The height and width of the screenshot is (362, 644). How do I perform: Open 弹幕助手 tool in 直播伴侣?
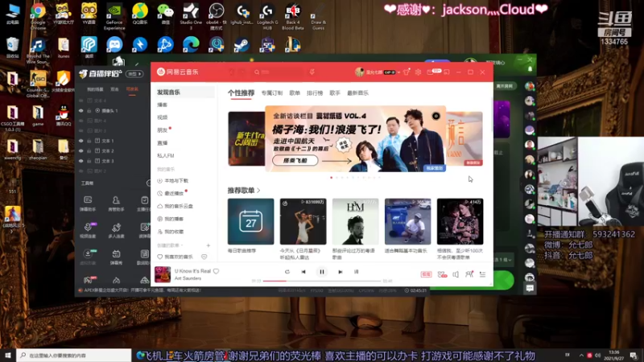tap(88, 204)
